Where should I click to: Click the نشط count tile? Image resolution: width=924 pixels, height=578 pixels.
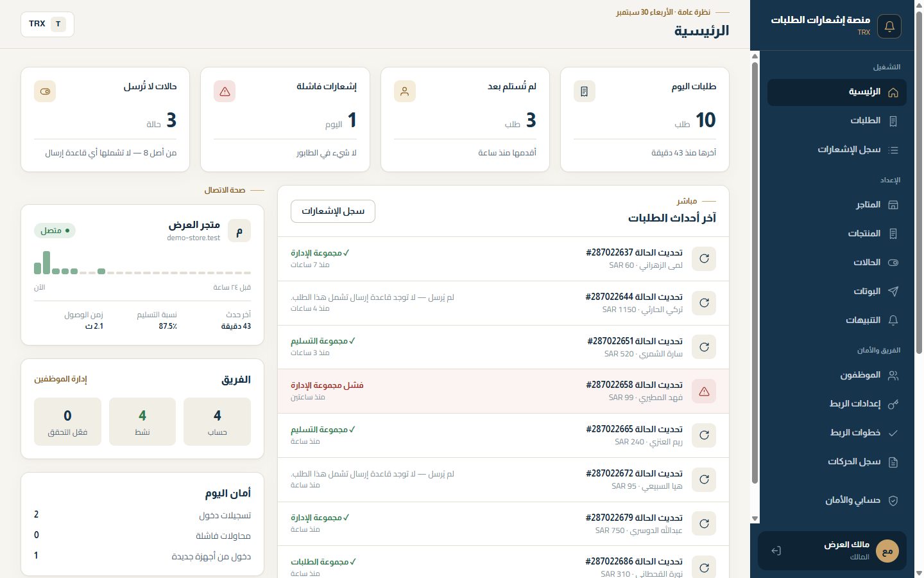[x=142, y=421]
